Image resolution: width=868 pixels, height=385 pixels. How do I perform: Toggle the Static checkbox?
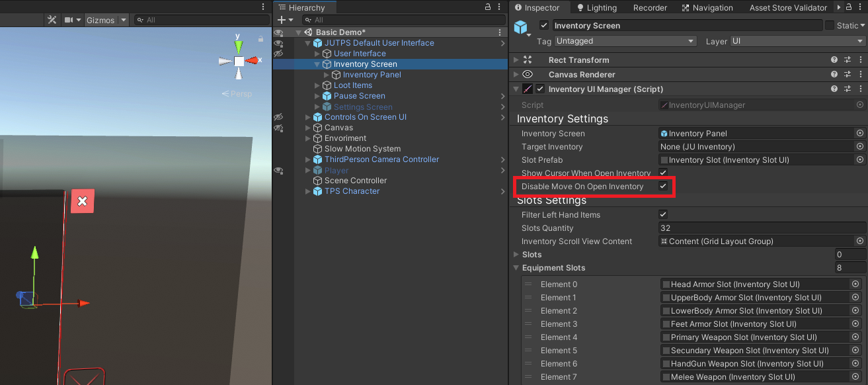830,26
